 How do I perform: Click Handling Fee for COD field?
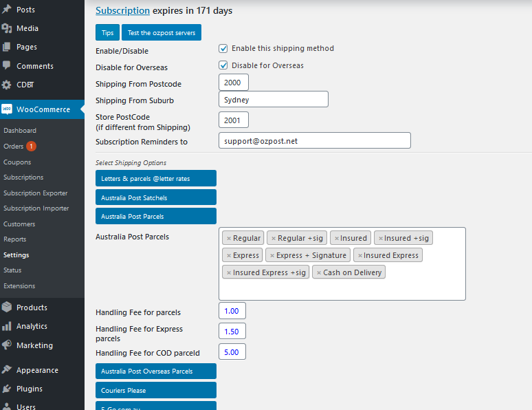(232, 352)
